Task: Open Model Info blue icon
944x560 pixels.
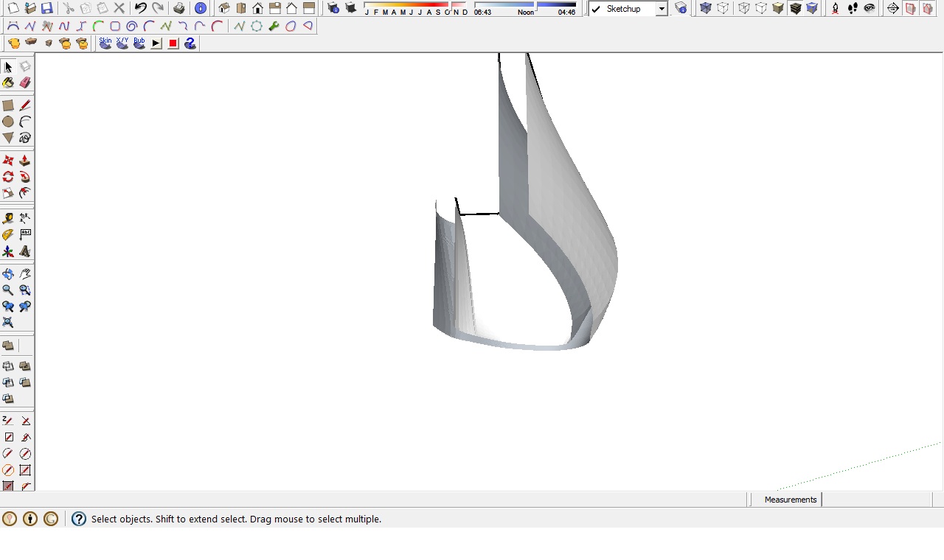Action: click(x=201, y=9)
